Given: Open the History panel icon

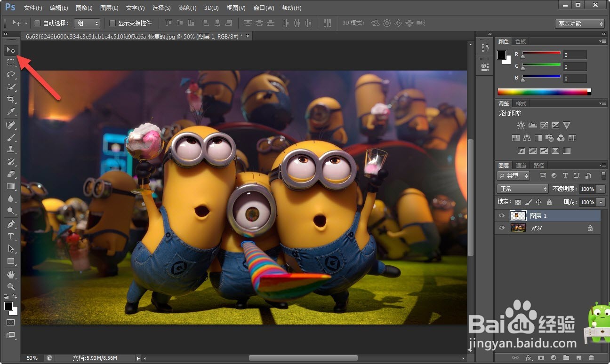Looking at the screenshot, I should coord(485,48).
